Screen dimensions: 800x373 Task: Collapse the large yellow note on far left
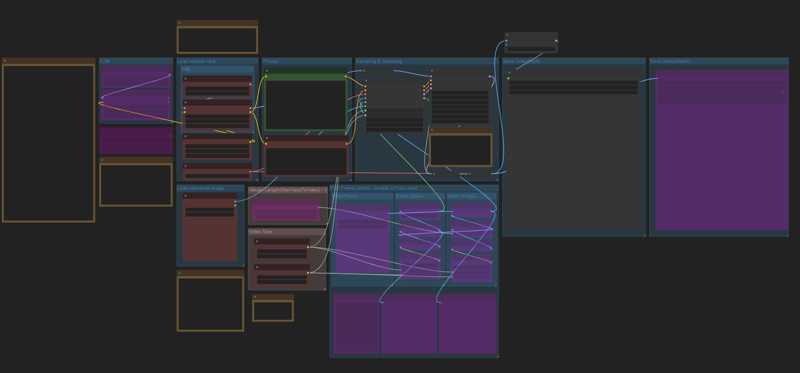pos(5,61)
